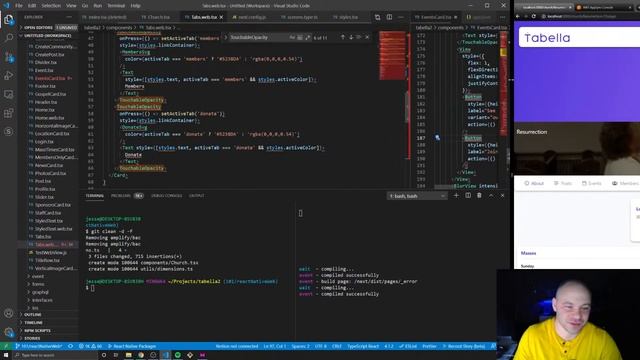640x360 pixels.
Task: Click the synchronize changes icon in the status bar
Action: click(x=71, y=346)
